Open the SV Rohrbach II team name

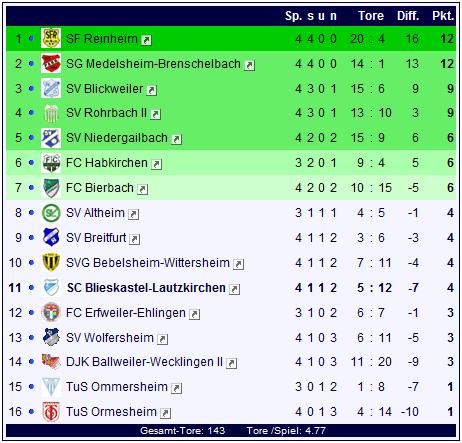pyautogui.click(x=106, y=113)
